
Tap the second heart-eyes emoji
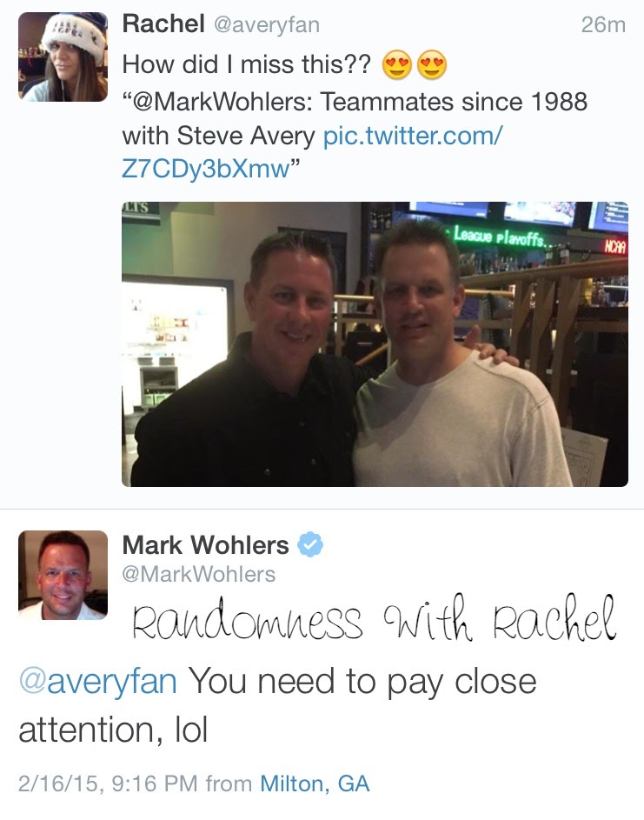(x=432, y=65)
